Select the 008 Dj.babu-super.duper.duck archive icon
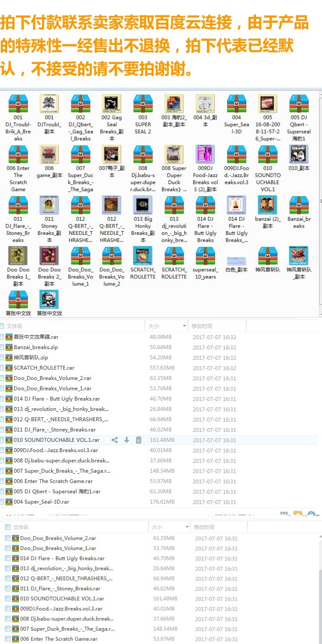Viewport: 322px width, 644px height. (x=143, y=155)
